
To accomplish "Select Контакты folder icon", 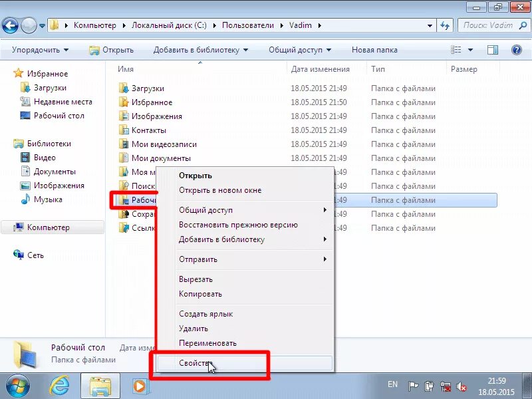I will (x=124, y=130).
